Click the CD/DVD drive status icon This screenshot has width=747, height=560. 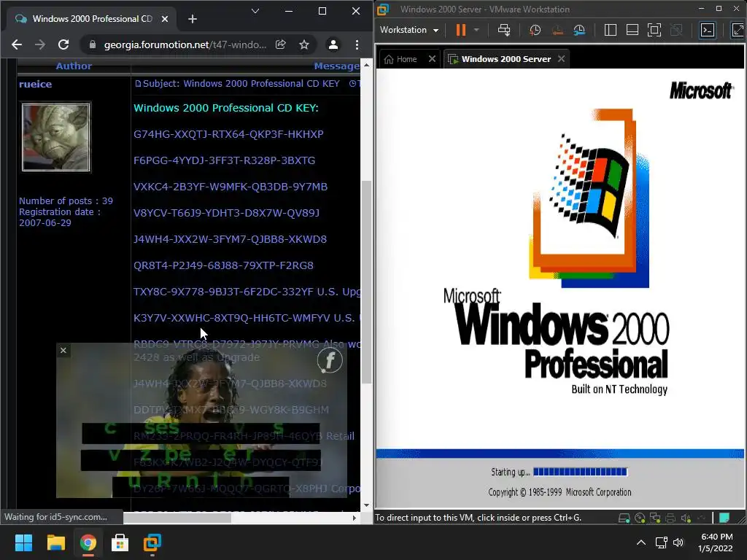(640, 518)
